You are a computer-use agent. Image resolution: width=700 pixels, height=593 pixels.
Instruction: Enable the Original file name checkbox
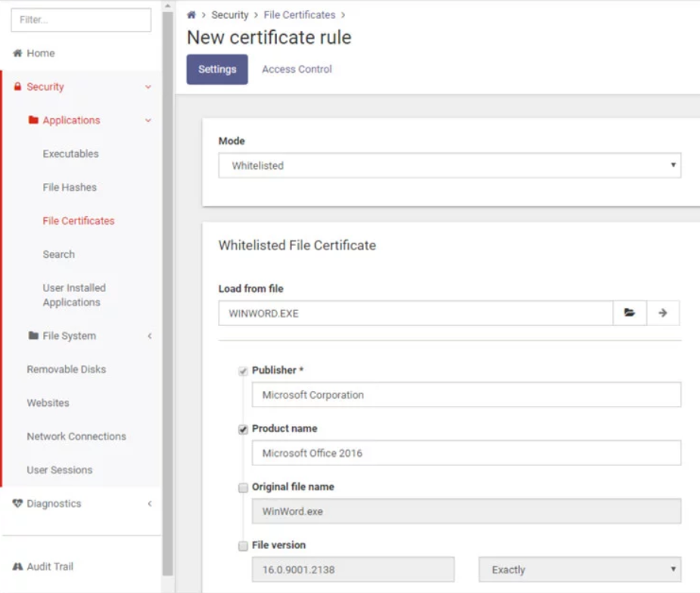coord(243,488)
